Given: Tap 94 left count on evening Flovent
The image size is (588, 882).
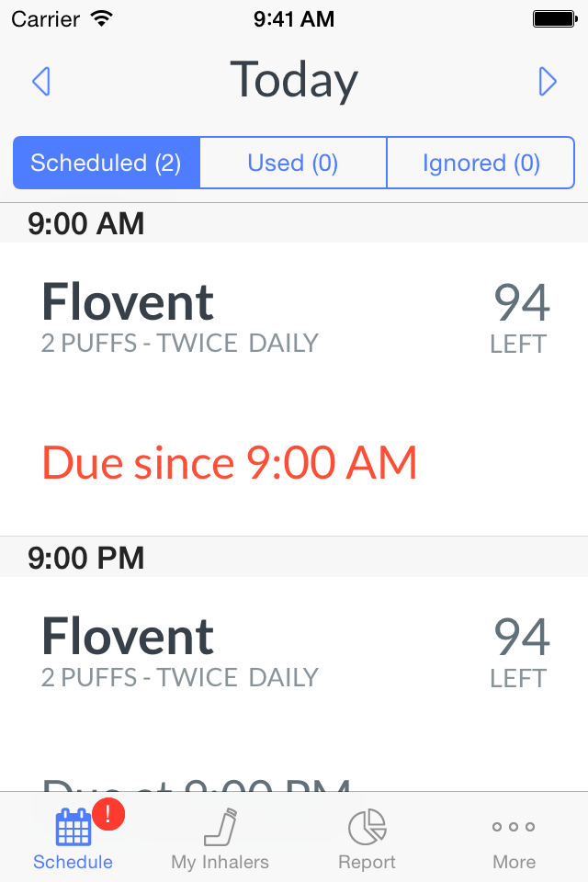Looking at the screenshot, I should [519, 652].
